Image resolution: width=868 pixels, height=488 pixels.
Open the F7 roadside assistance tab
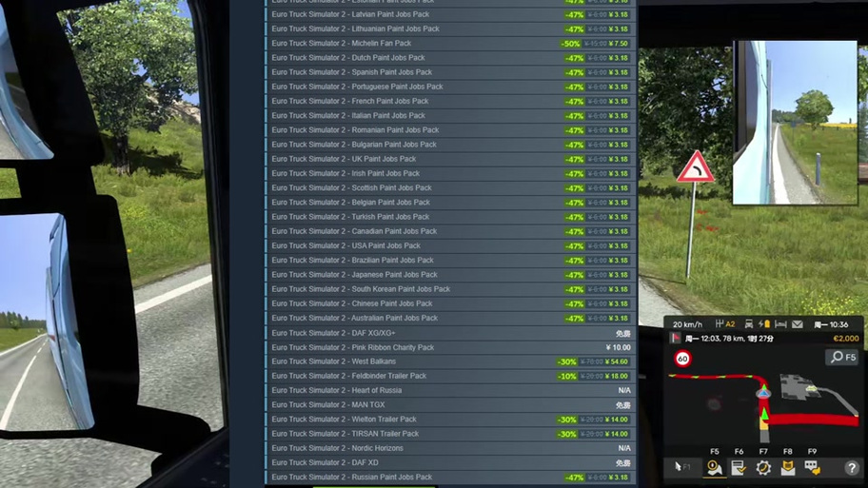[763, 467]
